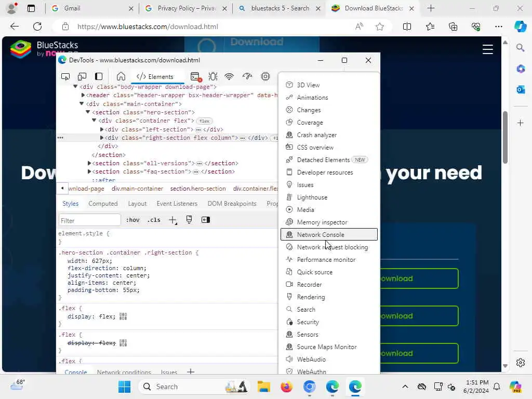Viewport: 532px width, 399px height.
Task: Open the Performance gauge tool
Action: coord(247,77)
